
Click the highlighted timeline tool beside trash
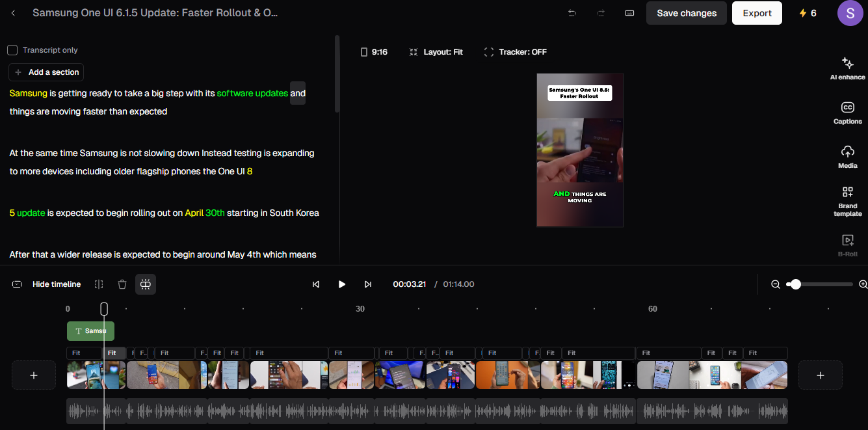(x=146, y=284)
